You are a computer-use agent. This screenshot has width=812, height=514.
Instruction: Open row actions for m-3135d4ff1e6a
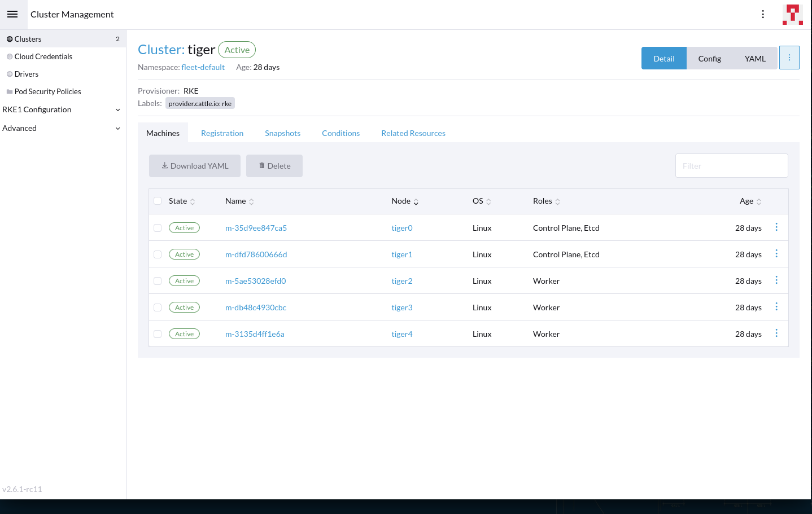click(x=776, y=333)
